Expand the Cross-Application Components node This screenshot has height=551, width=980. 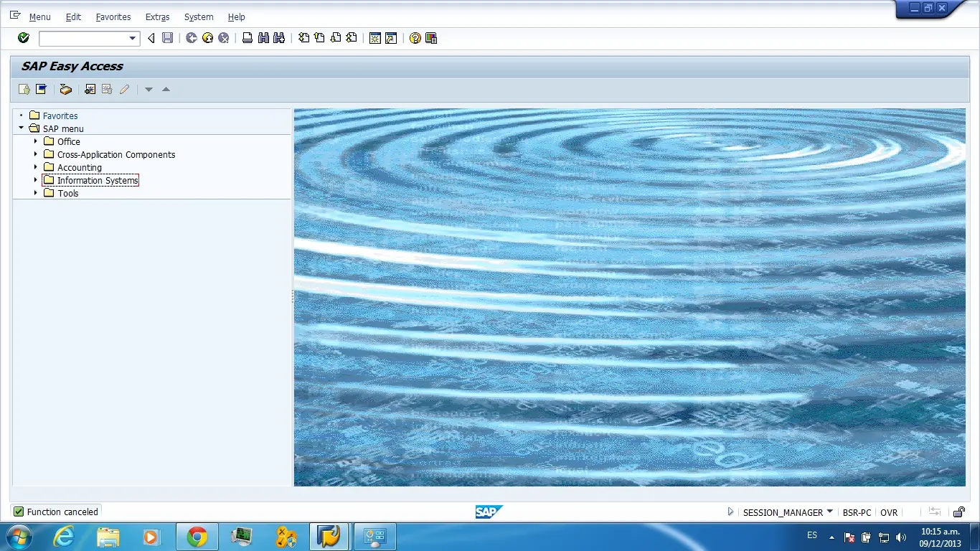[x=35, y=154]
